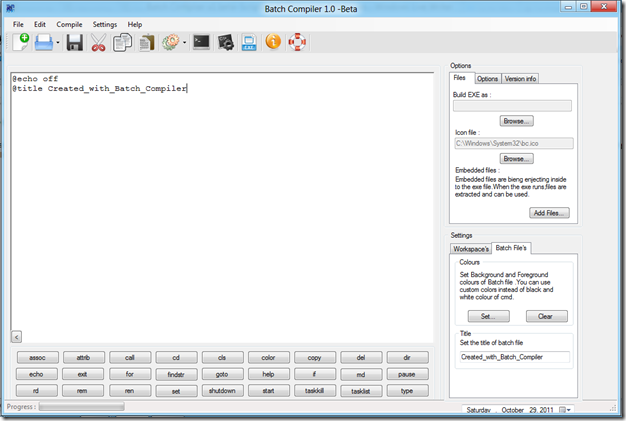626x421 pixels.
Task: Insert the pause command
Action: [x=407, y=374]
